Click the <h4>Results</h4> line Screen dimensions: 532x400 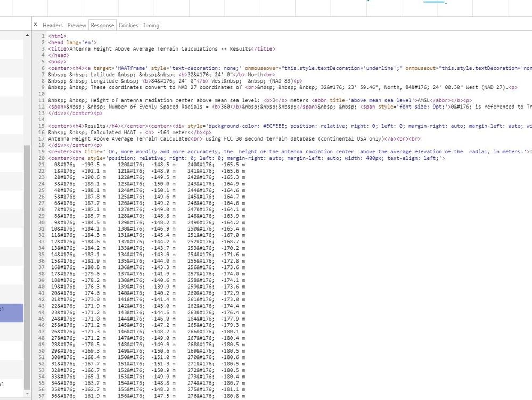tap(290, 126)
